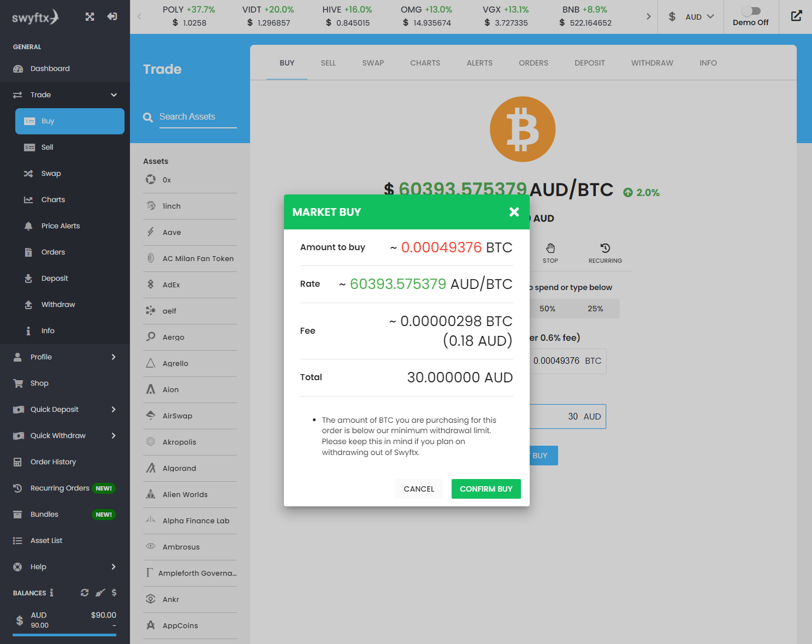Switch to the DEPOSIT tab
The image size is (812, 644).
[590, 63]
